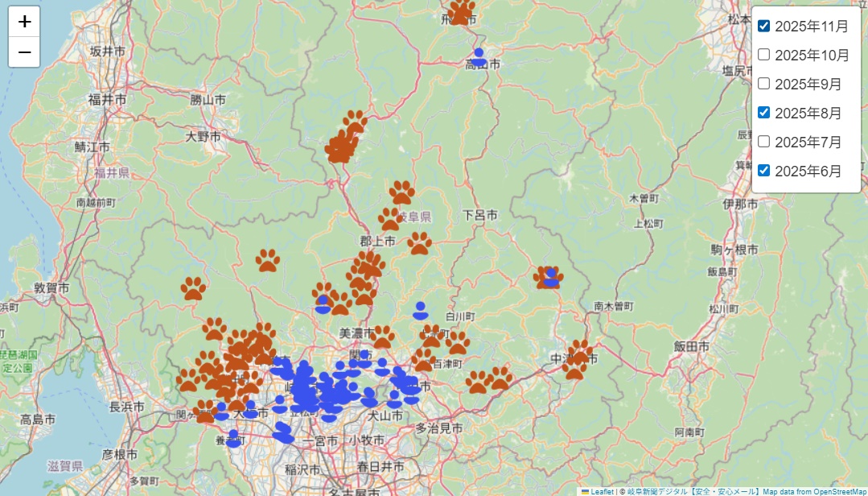Open the isolated paw marker north of 敦賀市

coord(193,288)
